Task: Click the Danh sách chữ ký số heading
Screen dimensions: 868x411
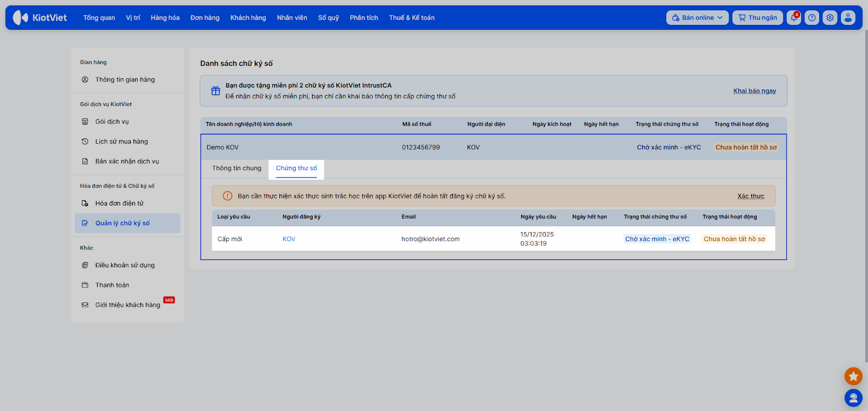Action: (237, 63)
